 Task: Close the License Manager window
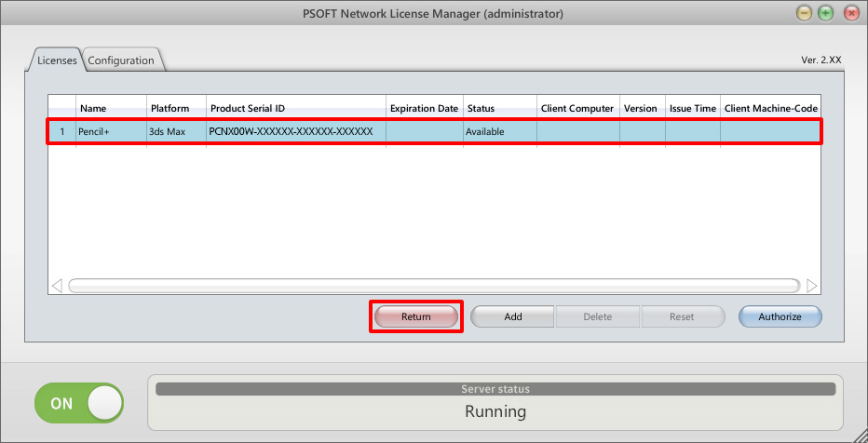850,13
